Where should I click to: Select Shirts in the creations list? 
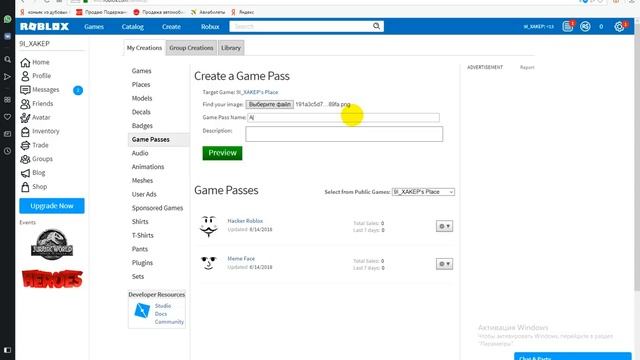pyautogui.click(x=140, y=222)
